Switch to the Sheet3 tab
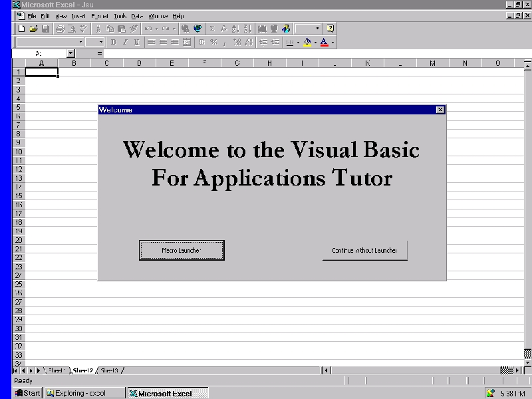Screen dimensions: 532x399 (110, 370)
